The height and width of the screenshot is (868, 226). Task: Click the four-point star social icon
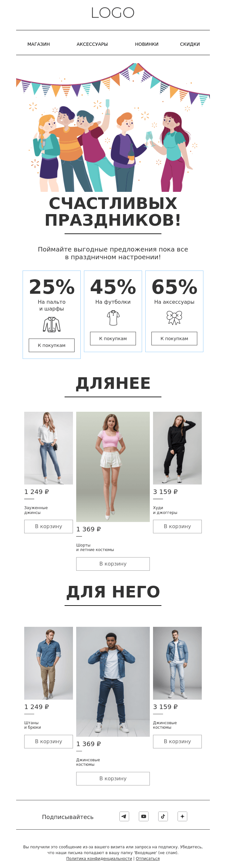click(x=182, y=816)
